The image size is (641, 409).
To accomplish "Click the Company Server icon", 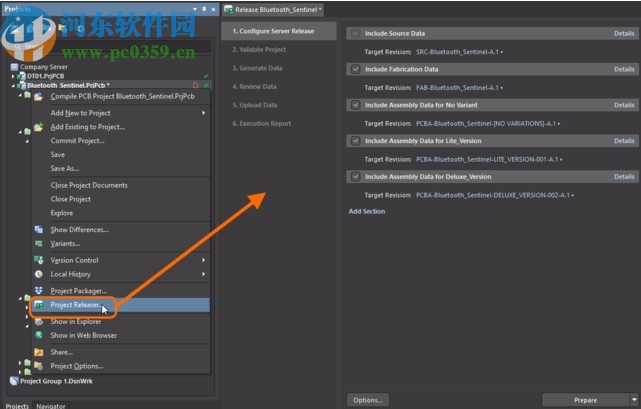I will tap(14, 67).
